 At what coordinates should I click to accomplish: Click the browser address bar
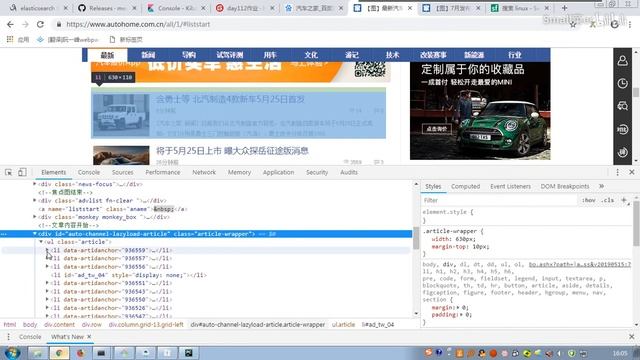[x=310, y=24]
